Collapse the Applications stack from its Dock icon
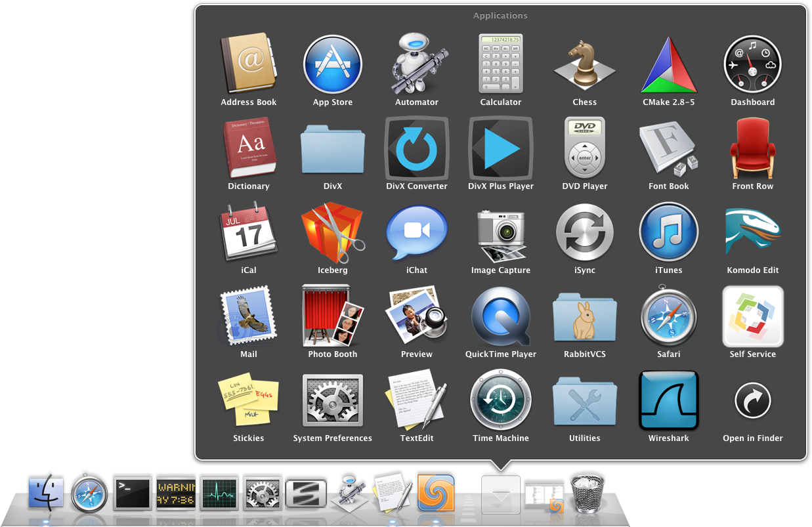 pos(501,494)
